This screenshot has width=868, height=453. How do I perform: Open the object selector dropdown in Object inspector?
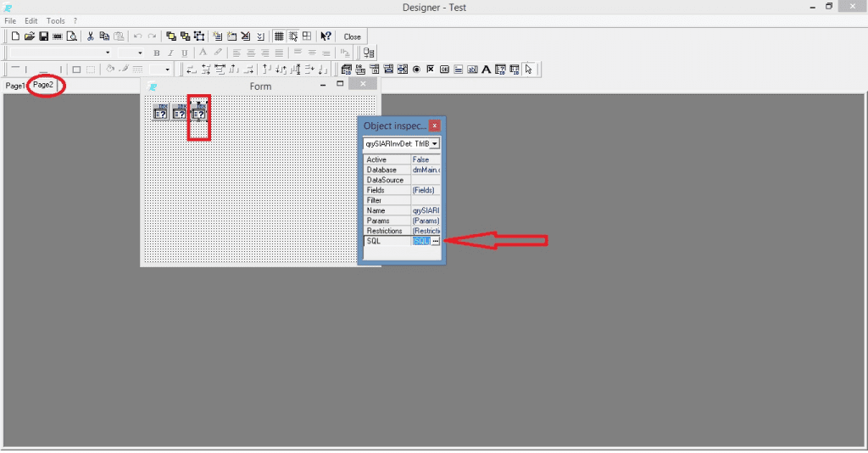click(x=435, y=144)
